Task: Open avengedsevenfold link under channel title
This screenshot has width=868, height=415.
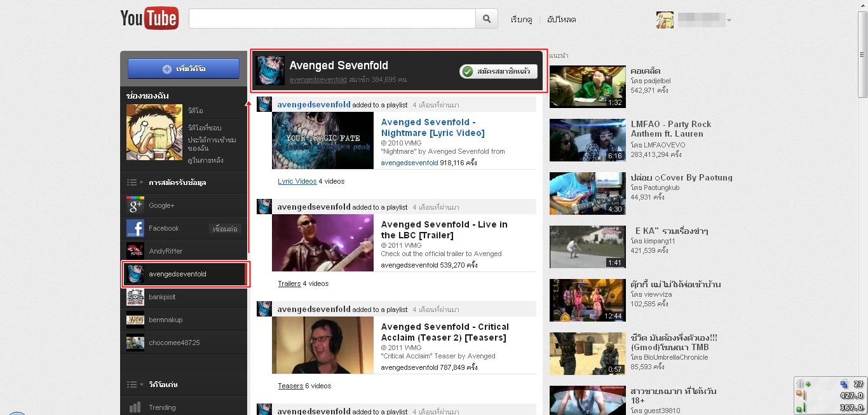Action: (318, 80)
